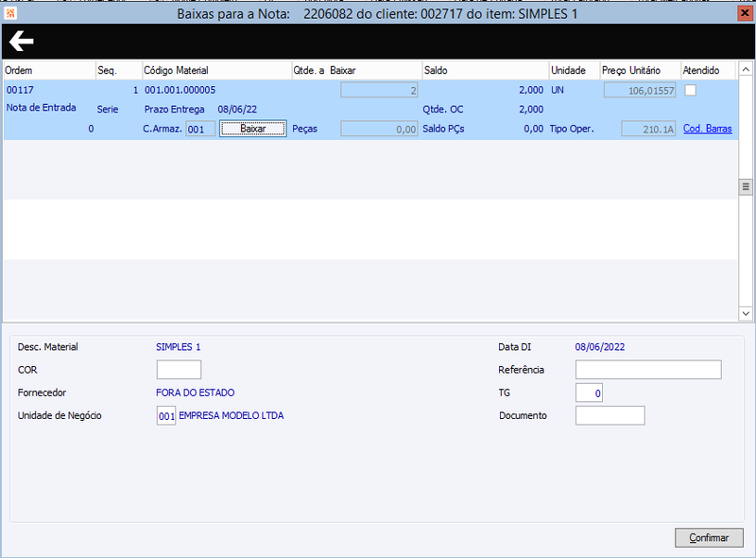Click the SIMPLES 1 material description
The image size is (756, 558).
pyautogui.click(x=178, y=347)
